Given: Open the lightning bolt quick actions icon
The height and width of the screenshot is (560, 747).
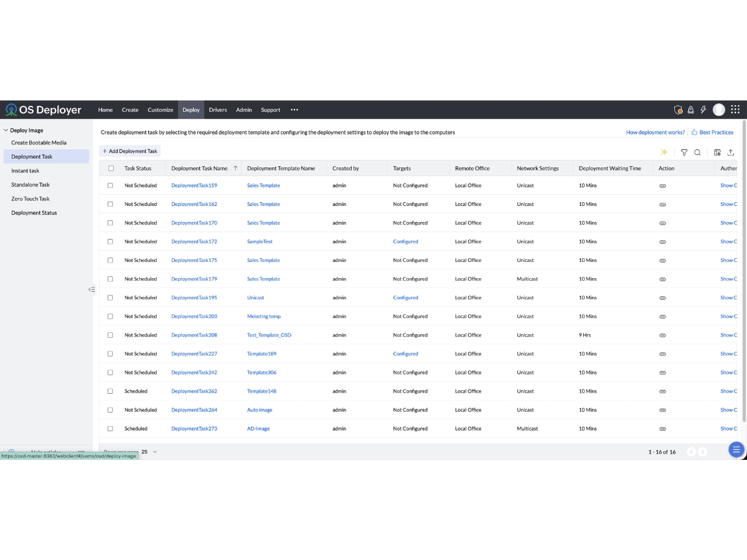Looking at the screenshot, I should 703,110.
